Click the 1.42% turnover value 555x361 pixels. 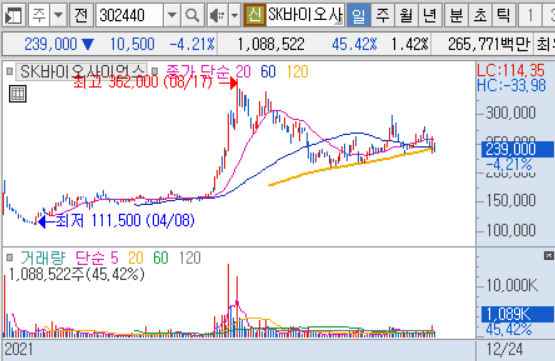click(x=410, y=44)
